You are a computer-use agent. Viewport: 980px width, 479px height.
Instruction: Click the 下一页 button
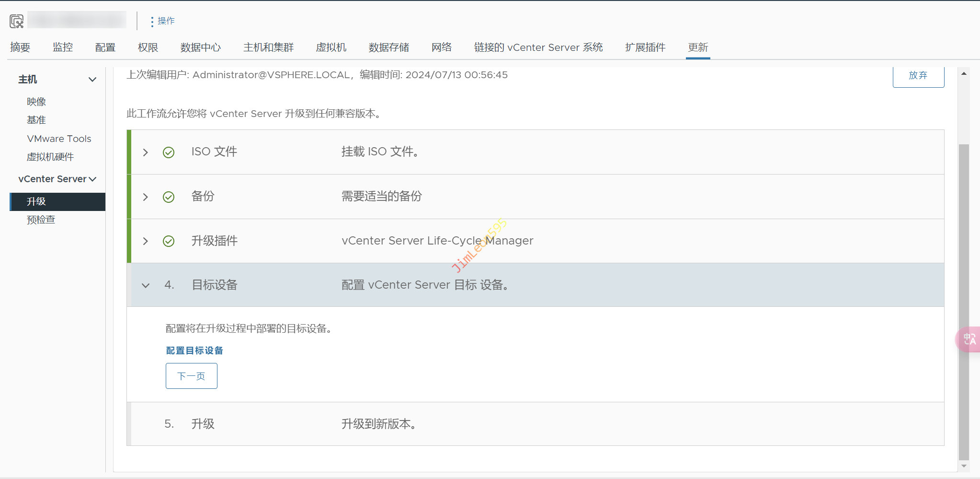pyautogui.click(x=191, y=376)
